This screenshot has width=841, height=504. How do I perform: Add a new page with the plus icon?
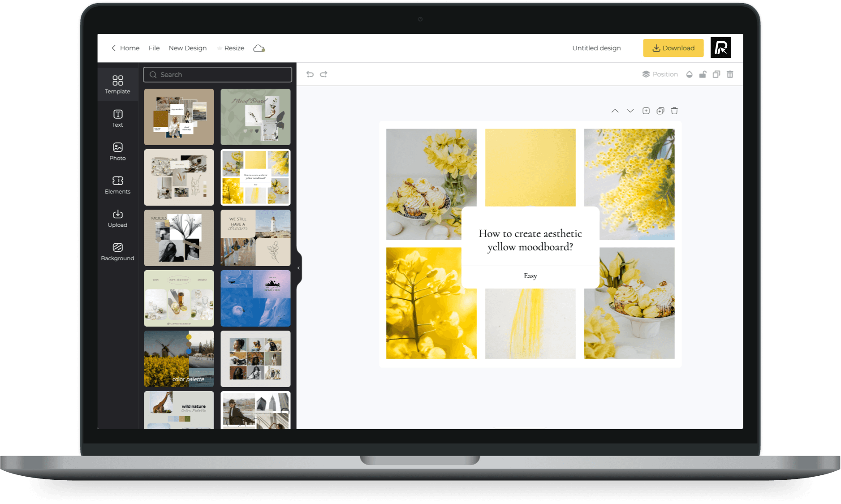(646, 111)
